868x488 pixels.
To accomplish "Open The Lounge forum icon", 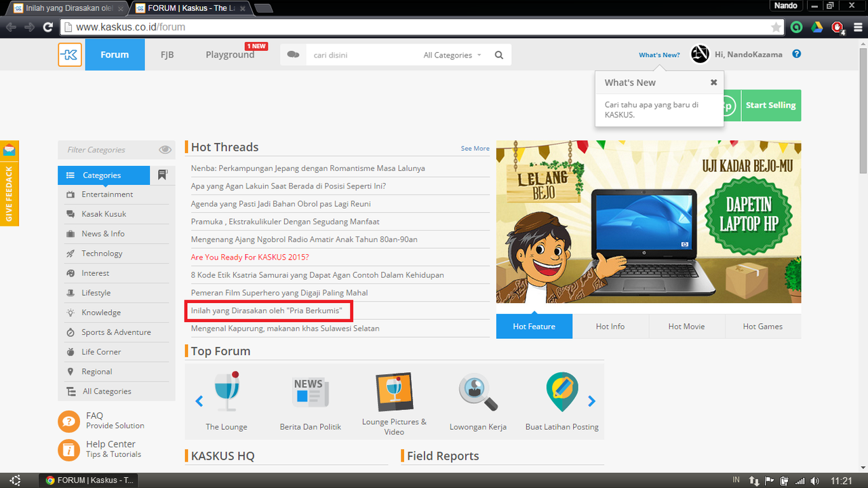I will pos(226,392).
